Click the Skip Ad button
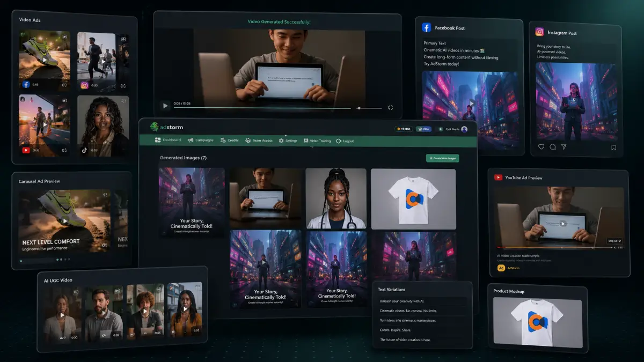Screen dimensions: 644x362 click(x=615, y=241)
